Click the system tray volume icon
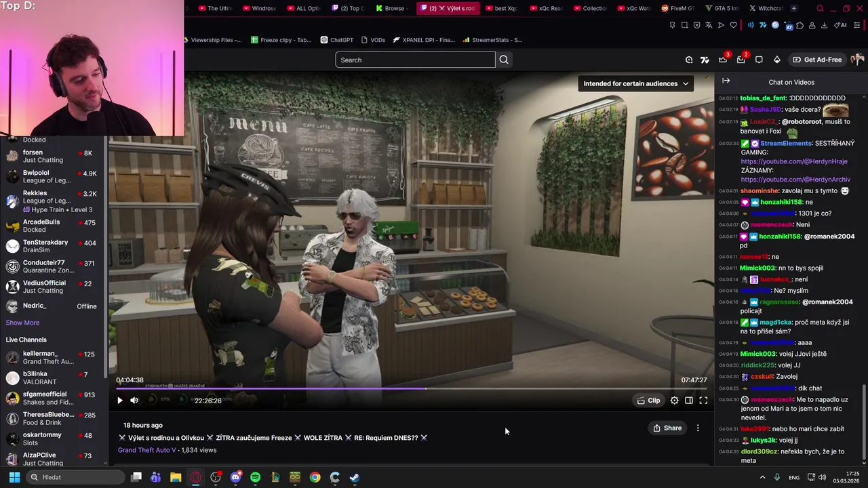 (x=823, y=477)
